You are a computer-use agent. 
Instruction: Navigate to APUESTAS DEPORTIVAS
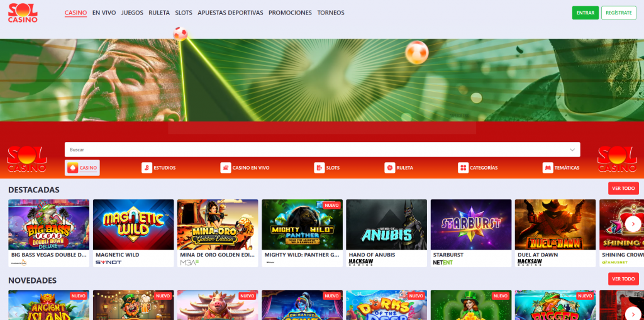230,13
